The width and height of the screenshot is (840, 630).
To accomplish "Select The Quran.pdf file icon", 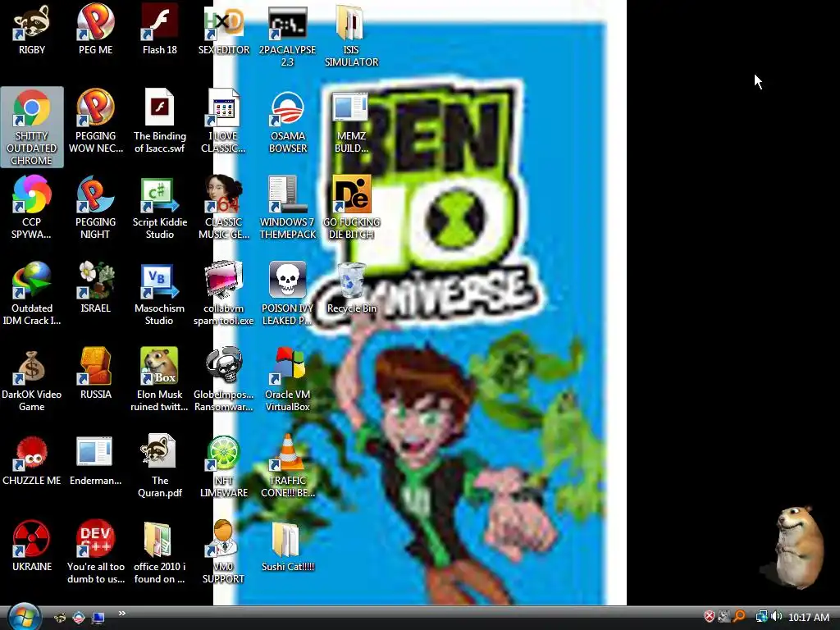I will [160, 466].
